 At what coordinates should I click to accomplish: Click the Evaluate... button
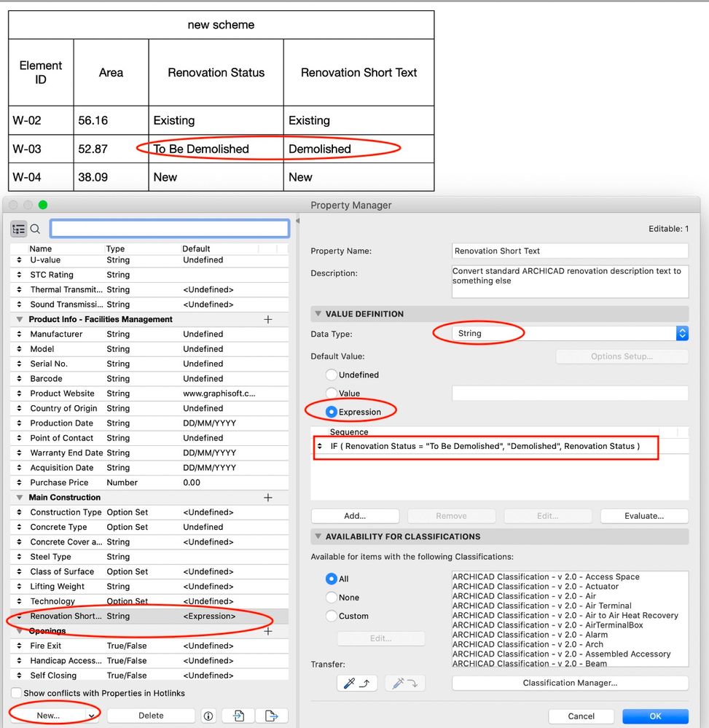pos(644,516)
